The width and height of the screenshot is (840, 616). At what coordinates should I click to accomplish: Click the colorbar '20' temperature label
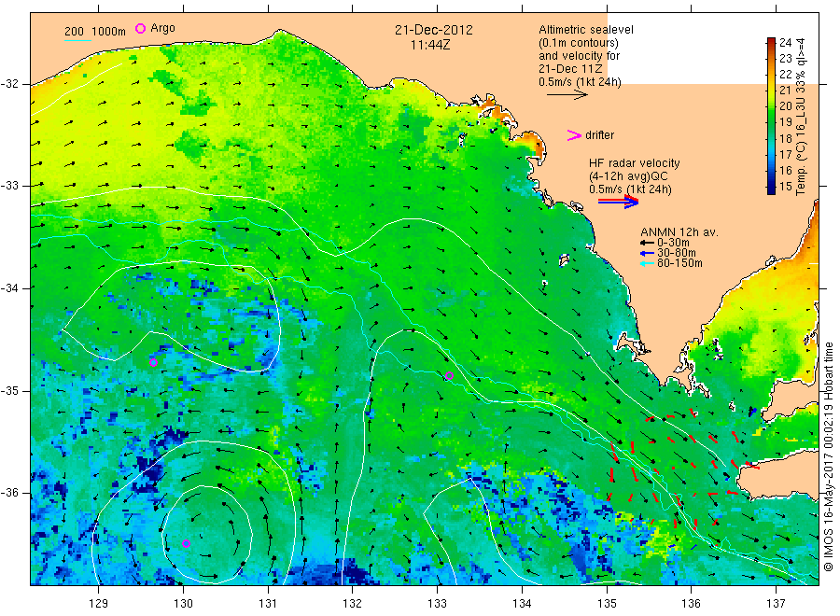785,106
